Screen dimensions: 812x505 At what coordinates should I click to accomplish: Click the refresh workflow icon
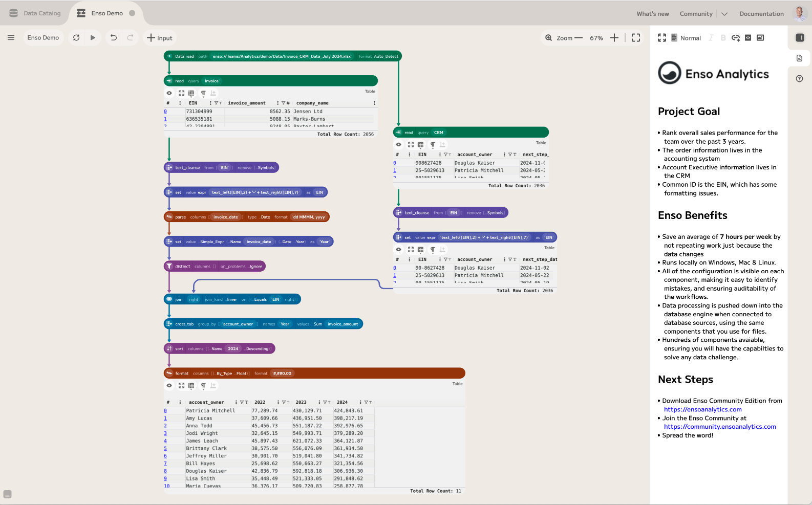pyautogui.click(x=76, y=38)
